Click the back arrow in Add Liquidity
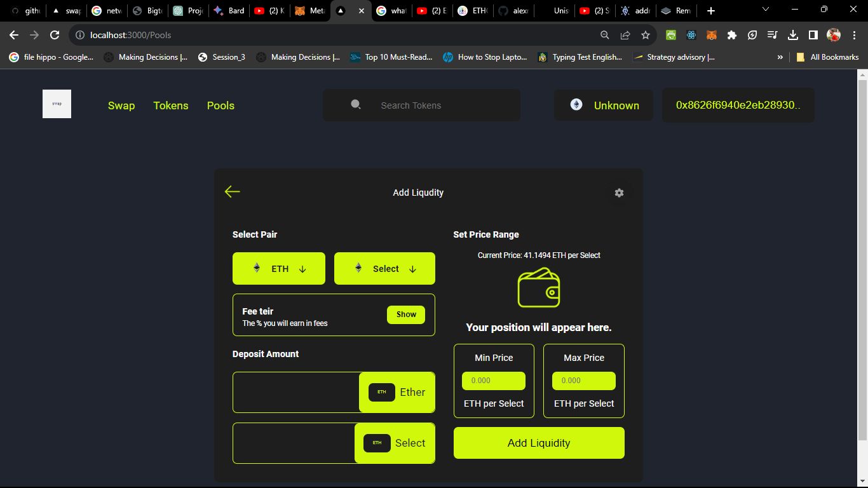The height and width of the screenshot is (488, 868). (232, 192)
